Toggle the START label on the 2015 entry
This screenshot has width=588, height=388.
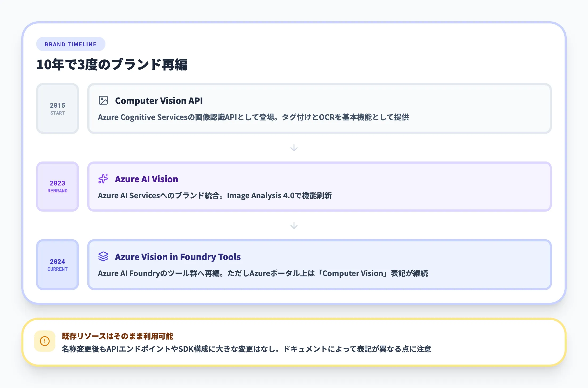(57, 113)
